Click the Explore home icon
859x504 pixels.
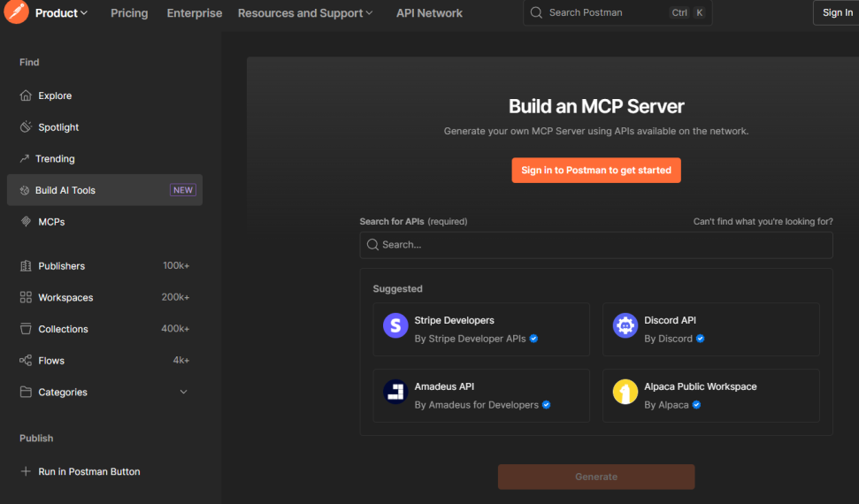26,95
